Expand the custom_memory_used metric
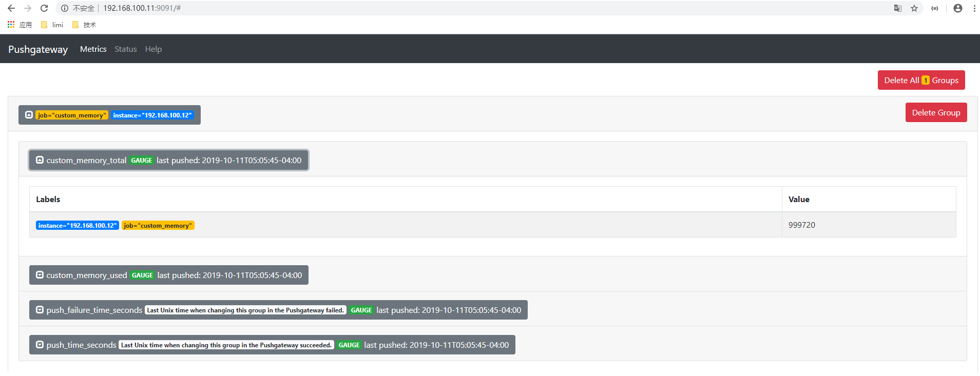980x376 pixels. pyautogui.click(x=168, y=275)
